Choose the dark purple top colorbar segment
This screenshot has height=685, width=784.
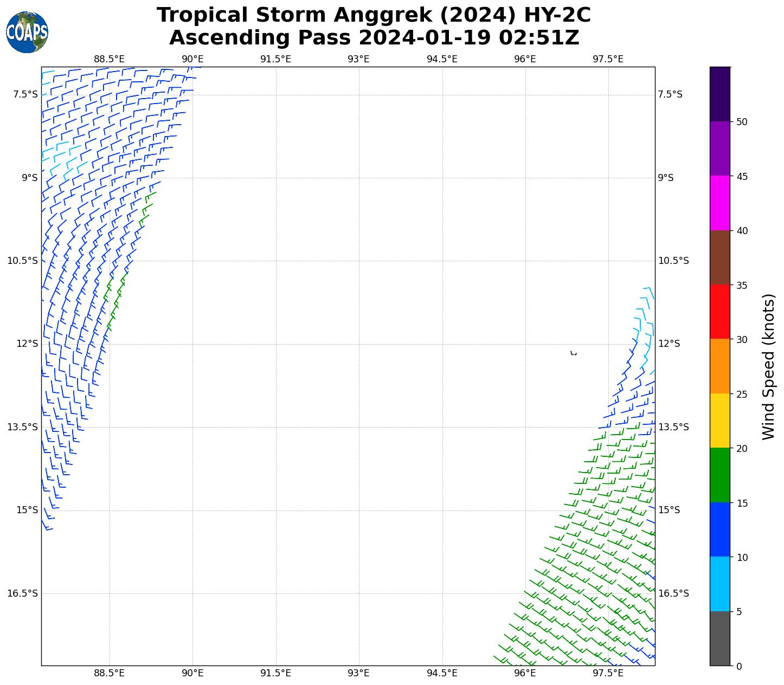tap(720, 94)
